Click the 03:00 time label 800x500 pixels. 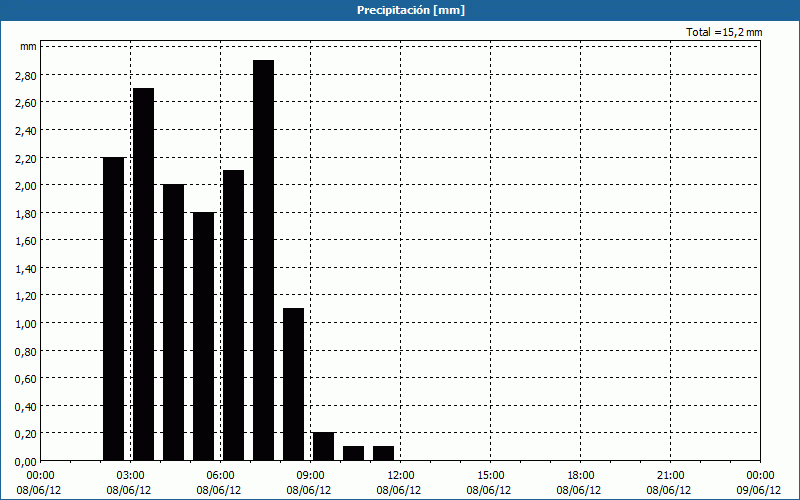point(131,476)
